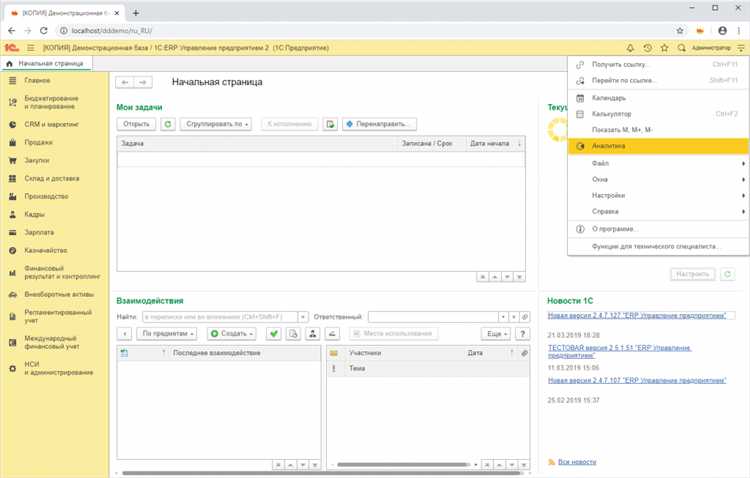Go to Производство section
Viewport: 750px width, 478px height.
click(46, 196)
